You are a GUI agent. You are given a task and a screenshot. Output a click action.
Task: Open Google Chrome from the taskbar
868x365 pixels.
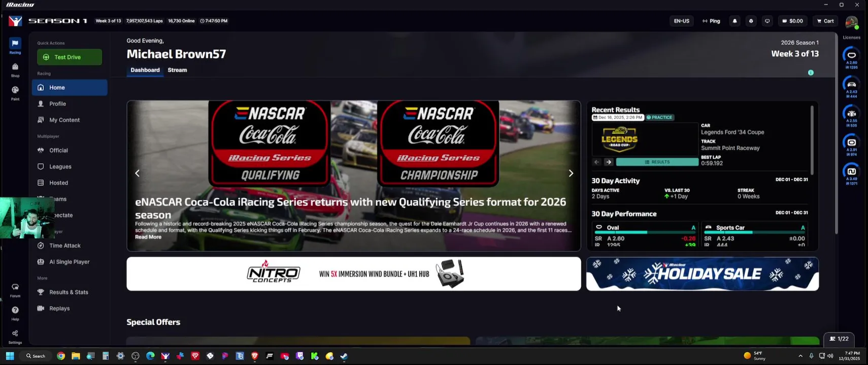[x=61, y=356]
